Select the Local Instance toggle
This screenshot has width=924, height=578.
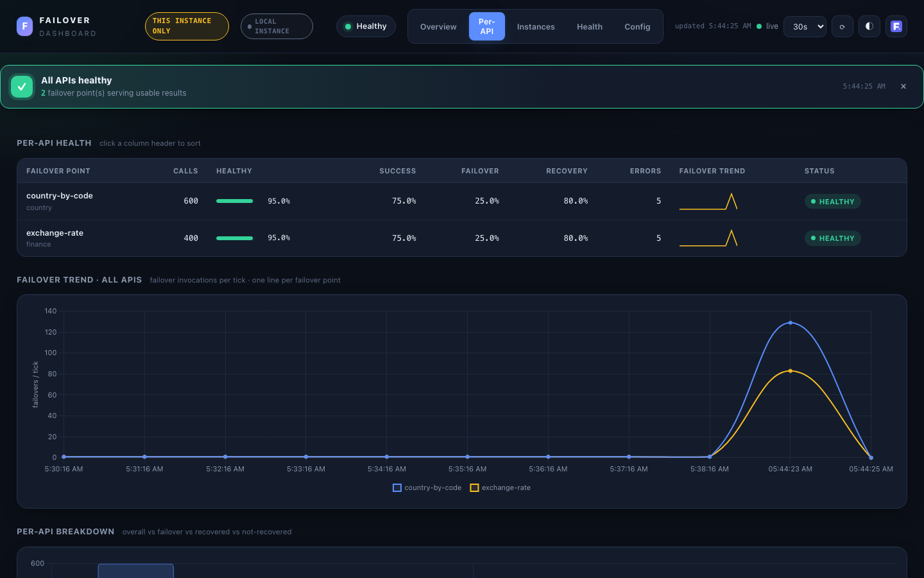[277, 26]
